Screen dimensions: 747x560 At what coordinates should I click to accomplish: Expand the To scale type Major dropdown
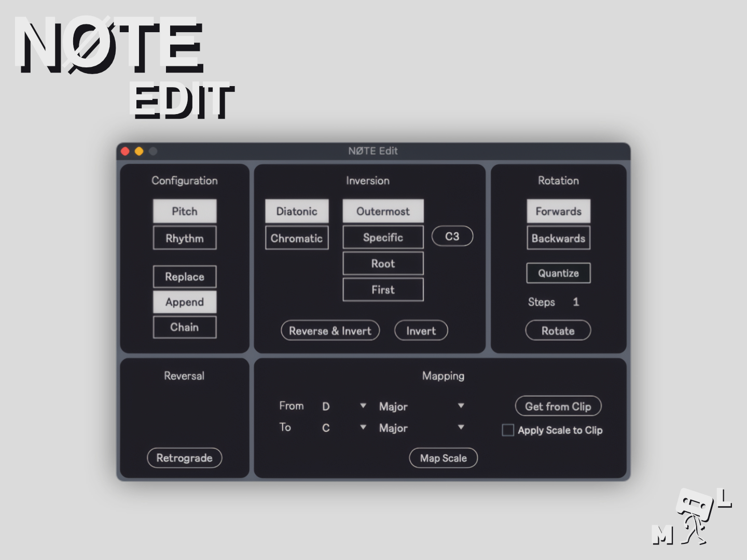point(421,428)
